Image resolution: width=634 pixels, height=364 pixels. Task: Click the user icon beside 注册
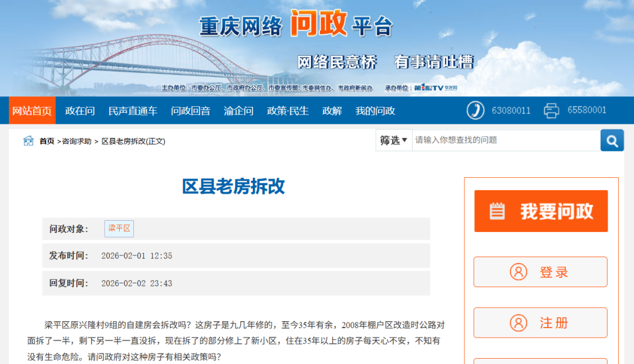[x=518, y=323]
